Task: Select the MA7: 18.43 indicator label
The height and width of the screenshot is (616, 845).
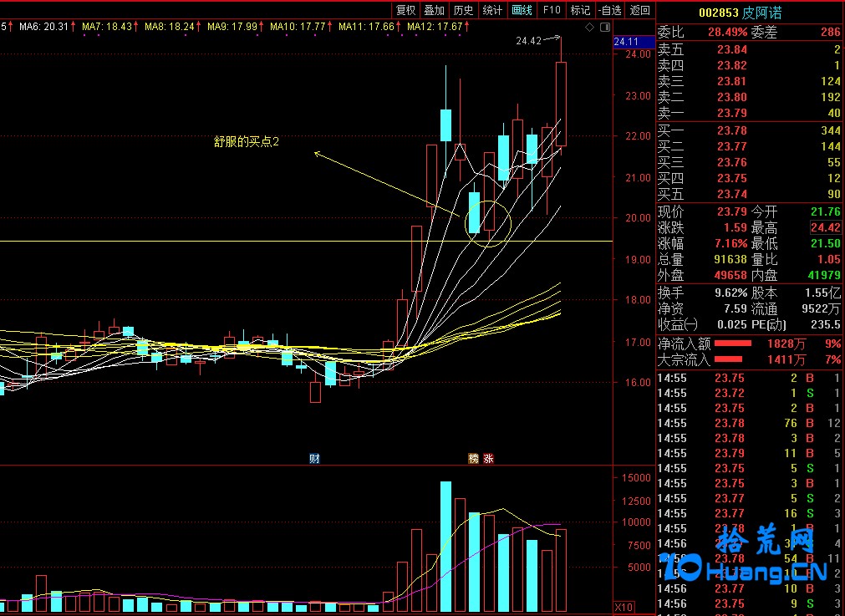Action: pyautogui.click(x=107, y=27)
